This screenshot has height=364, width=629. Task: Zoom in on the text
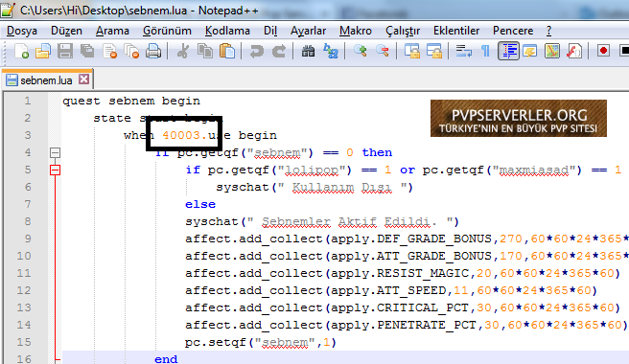click(x=361, y=51)
